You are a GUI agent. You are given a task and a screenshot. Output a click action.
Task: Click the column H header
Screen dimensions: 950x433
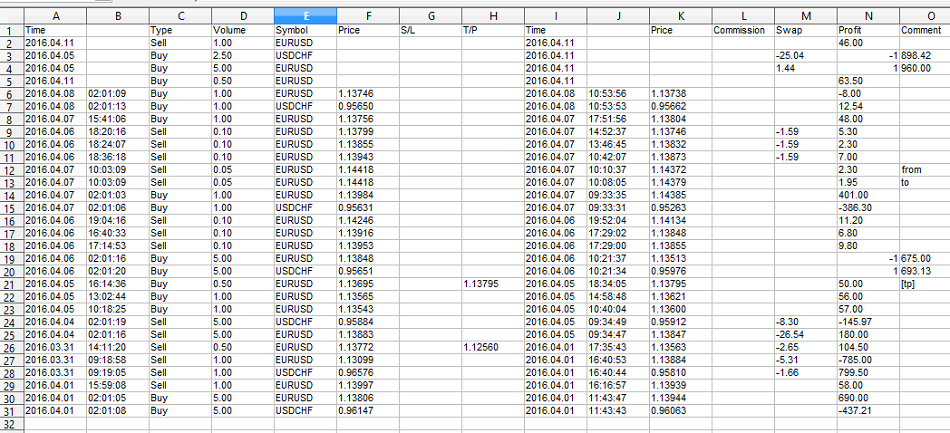click(492, 17)
